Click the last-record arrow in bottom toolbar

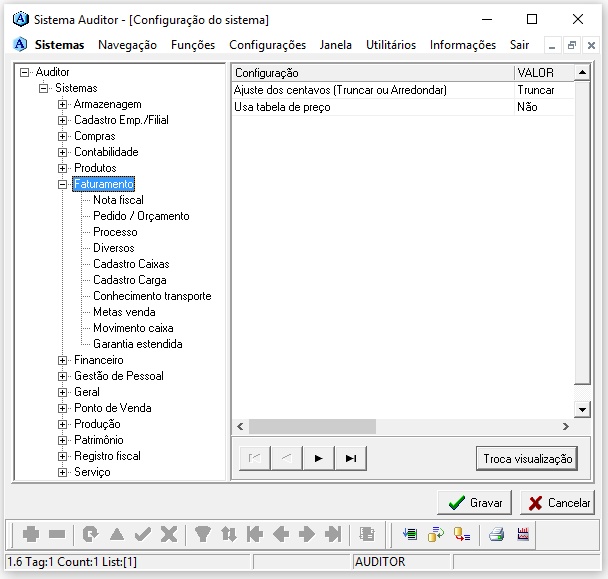tap(333, 534)
